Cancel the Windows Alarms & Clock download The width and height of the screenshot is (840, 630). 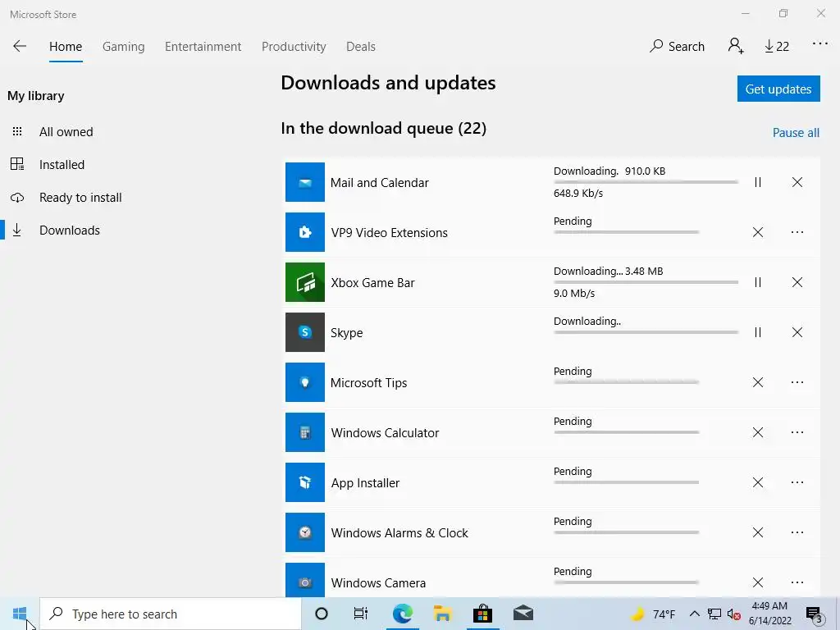(x=757, y=532)
